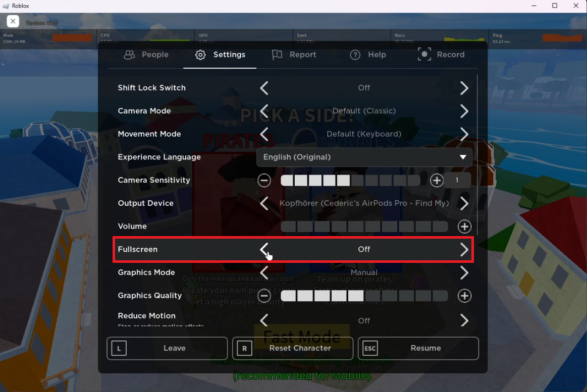This screenshot has height=392, width=587.
Task: Minimize the Roblox window
Action: 534,6
